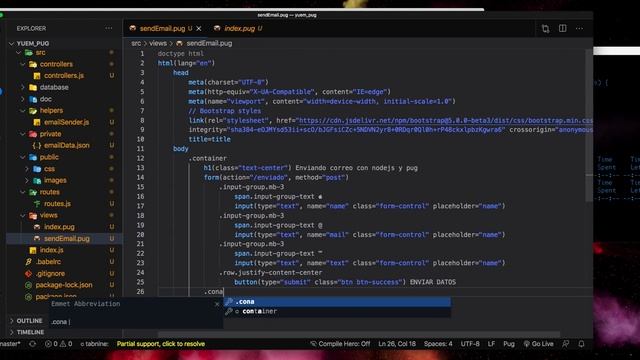
Task: Click the git sync changes icon
Action: (33, 344)
